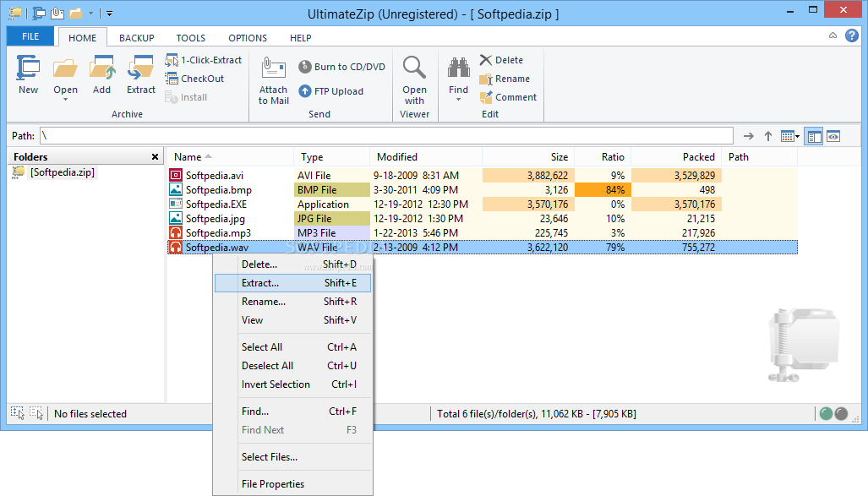Click the New archive icon
The image size is (868, 496).
click(28, 68)
